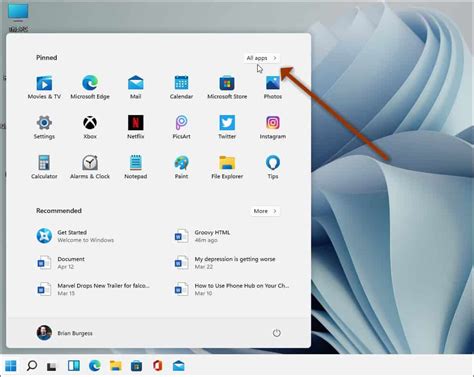Open File Explorer from pinned apps
Screen dimensions: 474x377
227,167
